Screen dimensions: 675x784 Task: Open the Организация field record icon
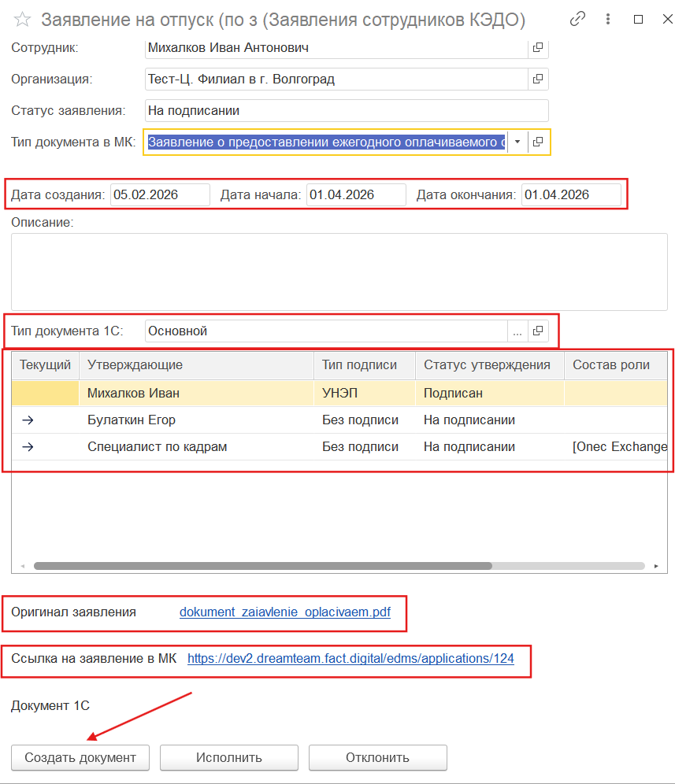[538, 80]
